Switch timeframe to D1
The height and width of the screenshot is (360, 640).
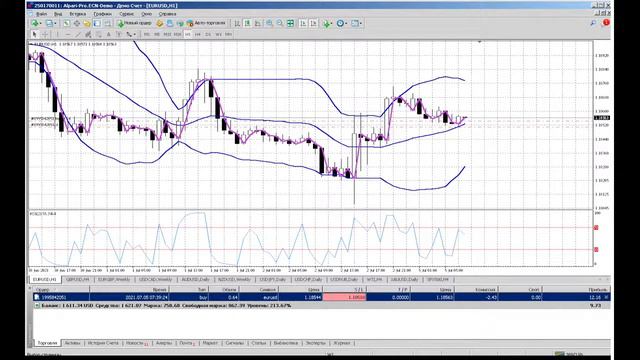tap(208, 34)
